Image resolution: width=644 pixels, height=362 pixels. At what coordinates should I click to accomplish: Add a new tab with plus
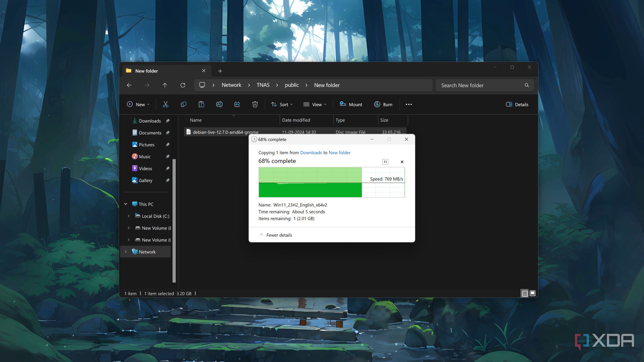220,71
